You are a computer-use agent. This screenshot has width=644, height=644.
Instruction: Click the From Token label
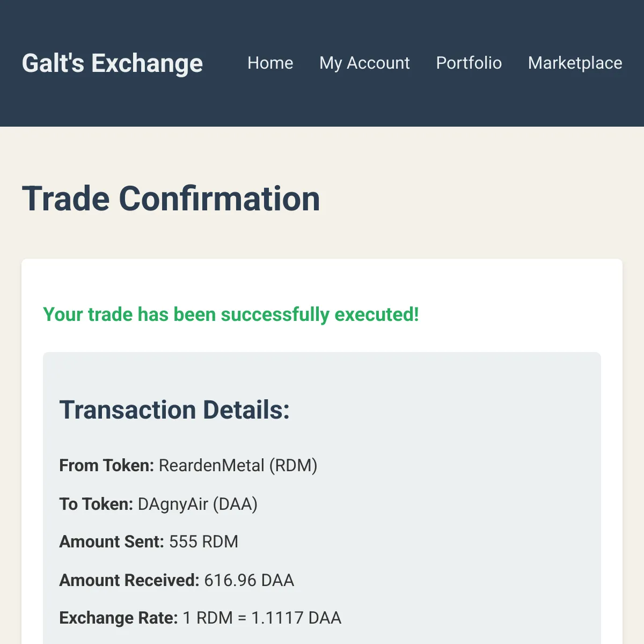click(106, 465)
